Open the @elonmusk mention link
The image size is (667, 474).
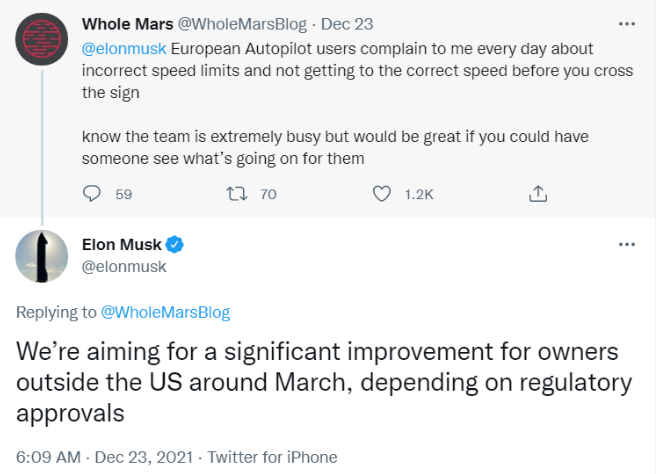[x=124, y=49]
